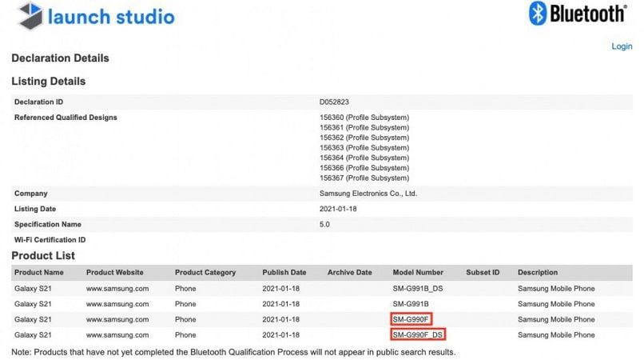Select the Listing Date value 2021-01-18
Image resolution: width=644 pixels, height=360 pixels.
338,209
